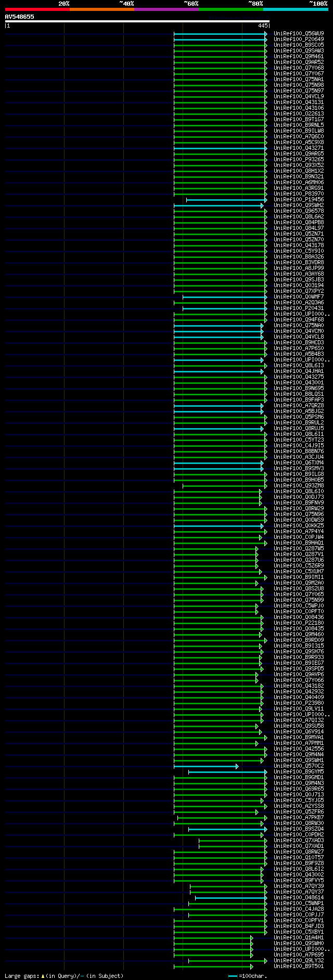
Task: Select label UniRef100_B9HCD3
Action: coord(299,342)
